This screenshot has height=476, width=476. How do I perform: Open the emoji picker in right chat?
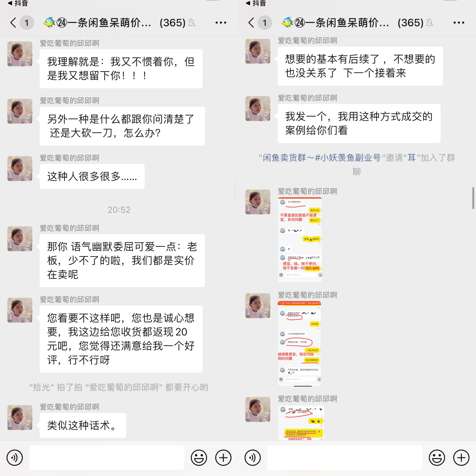[x=437, y=458]
